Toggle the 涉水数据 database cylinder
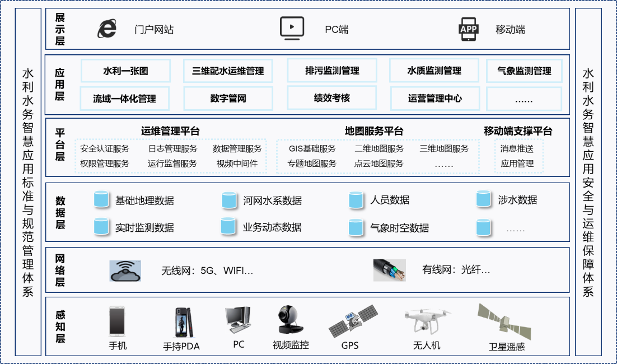Viewport: 617px width, 364px height. coord(482,199)
